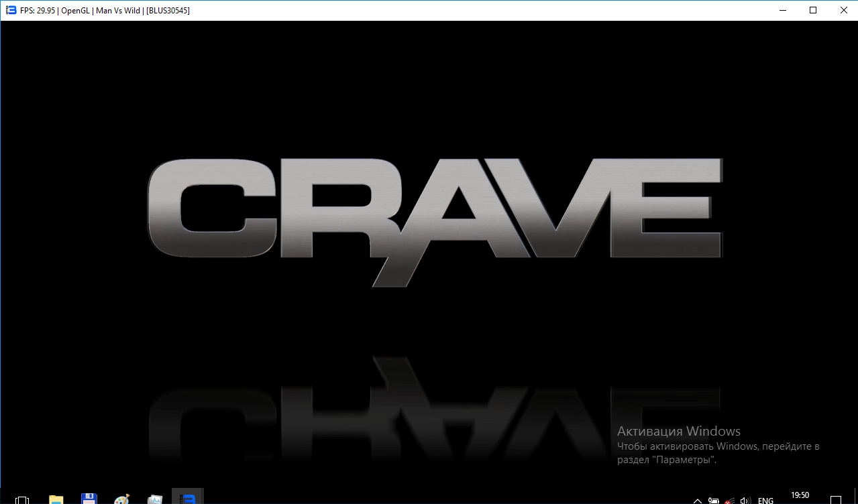This screenshot has height=504, width=858.
Task: Close the Man Vs Wild game window
Action: [x=843, y=10]
